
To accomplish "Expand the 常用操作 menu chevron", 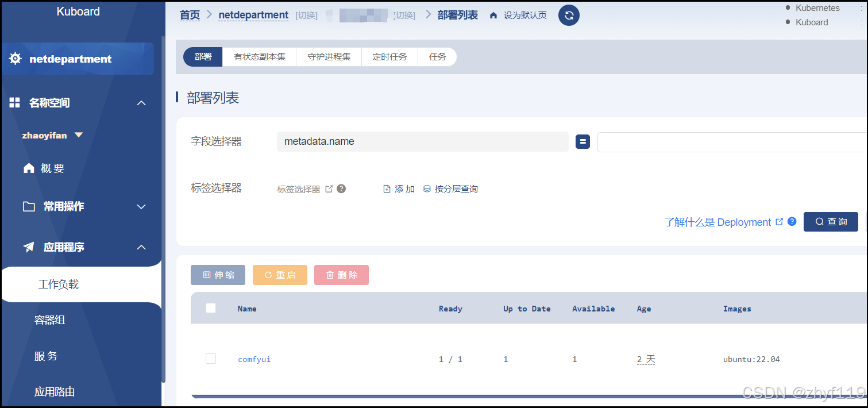I will [x=141, y=207].
